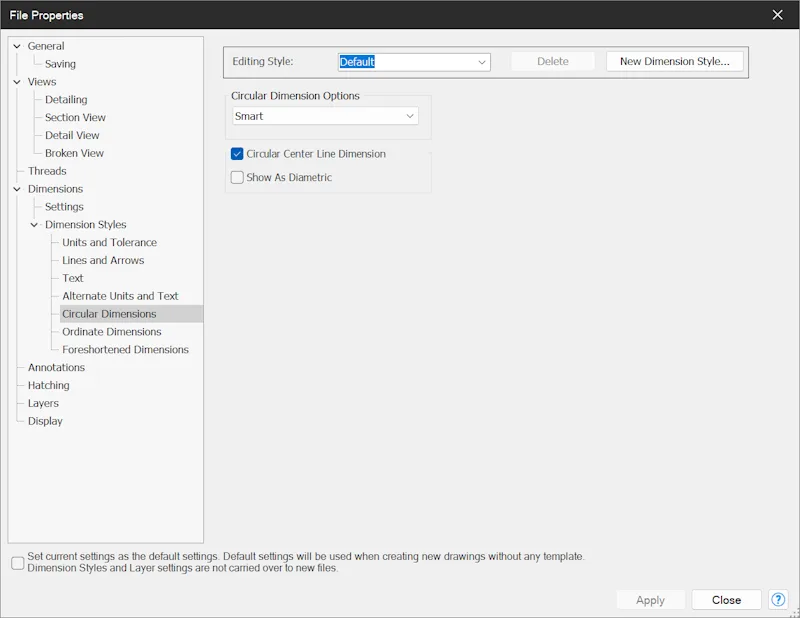Click the Close button at bottom
Image resolution: width=800 pixels, height=618 pixels.
point(726,600)
